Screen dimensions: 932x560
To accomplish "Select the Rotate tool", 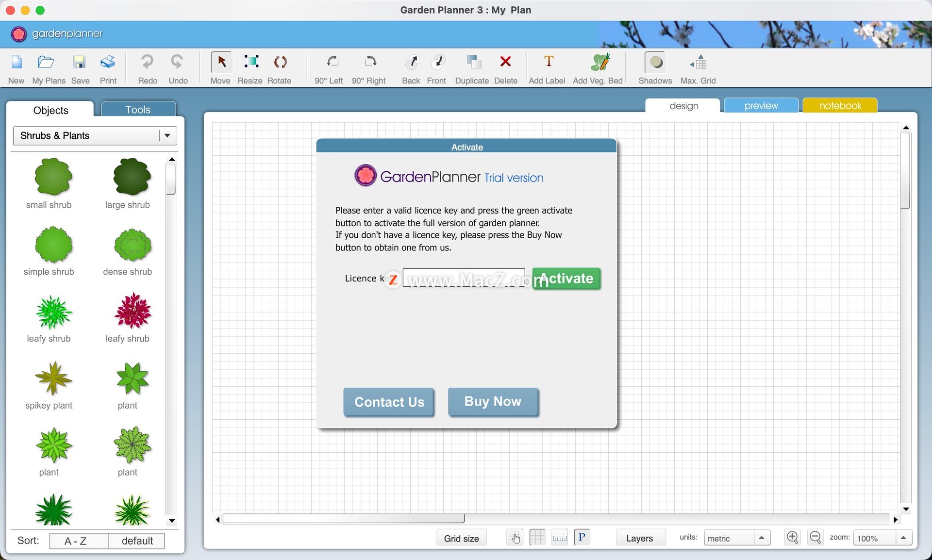I will click(280, 63).
